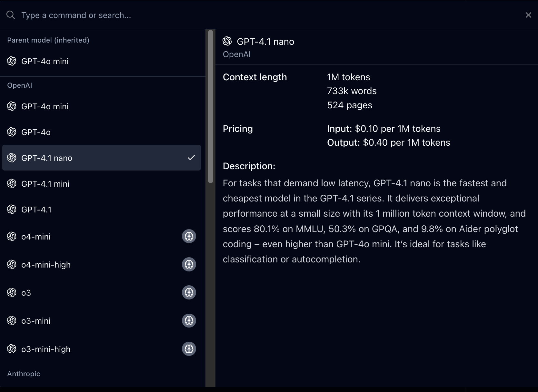Screen dimensions: 538x392
Task: Click the OpenAI logo in the details header
Action: click(x=227, y=41)
